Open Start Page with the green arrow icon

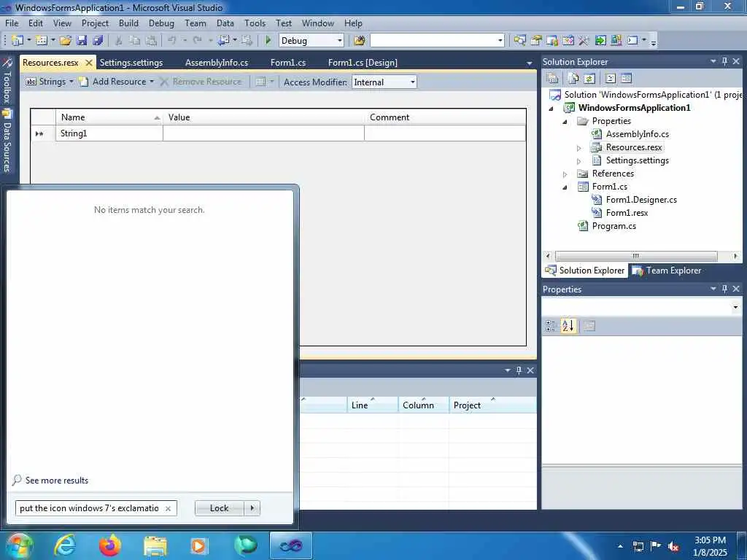tap(600, 41)
